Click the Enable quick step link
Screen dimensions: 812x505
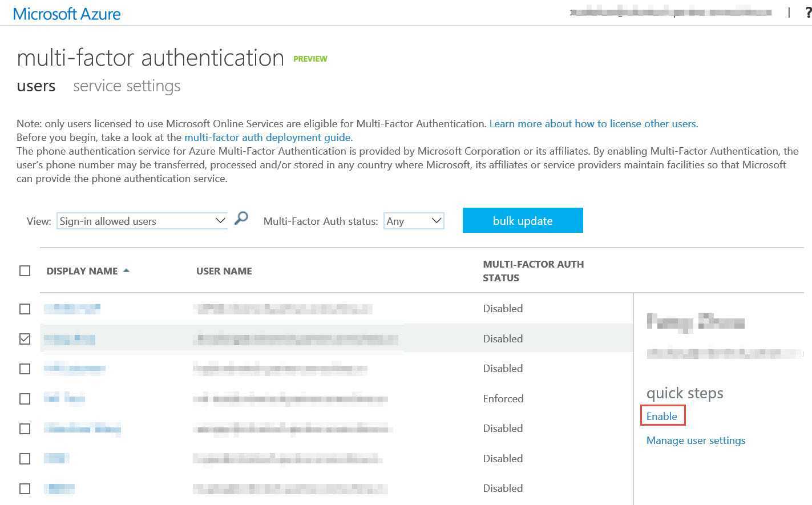[x=662, y=417]
